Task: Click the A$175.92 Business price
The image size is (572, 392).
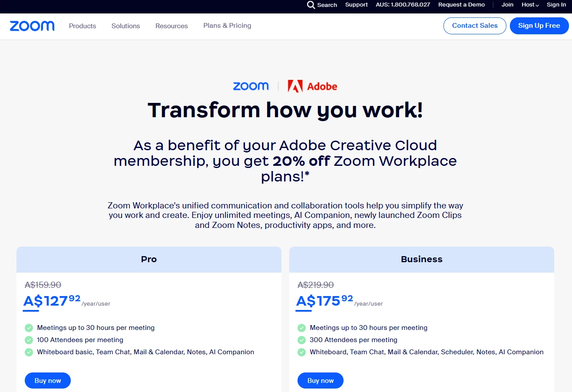Action: pyautogui.click(x=325, y=300)
